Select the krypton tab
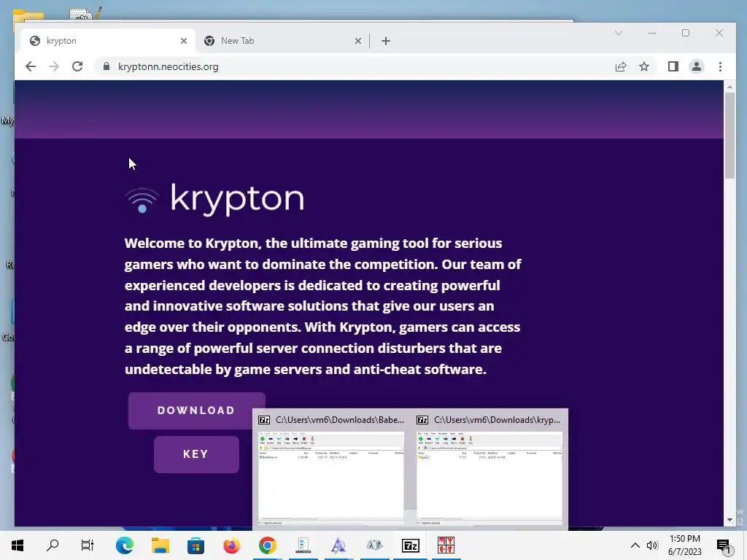Viewport: 747px width, 560px height. click(109, 41)
